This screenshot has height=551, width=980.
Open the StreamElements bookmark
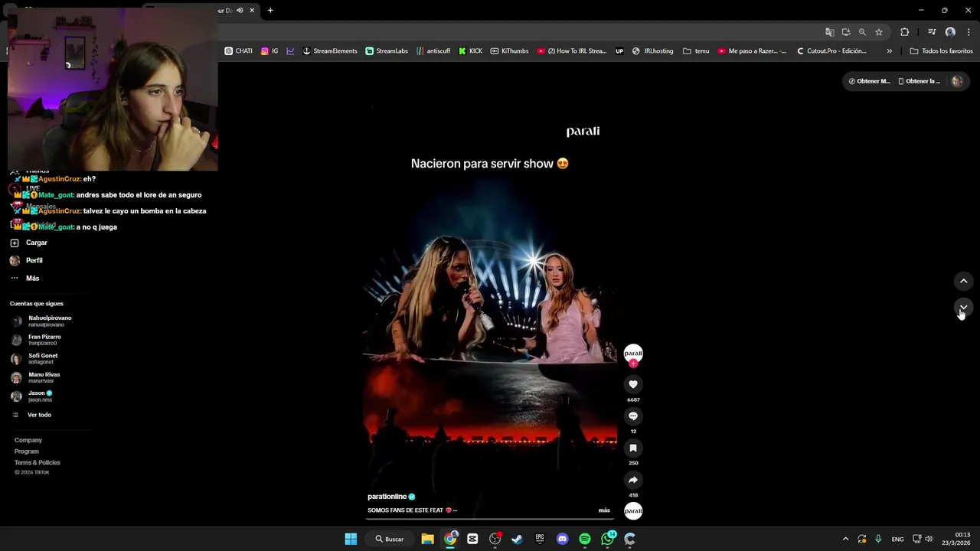pos(330,51)
